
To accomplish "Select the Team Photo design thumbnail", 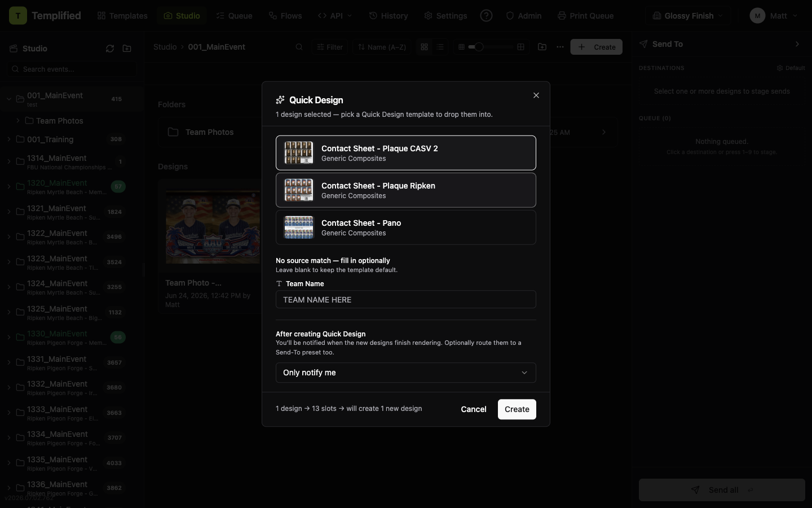I will [213, 227].
